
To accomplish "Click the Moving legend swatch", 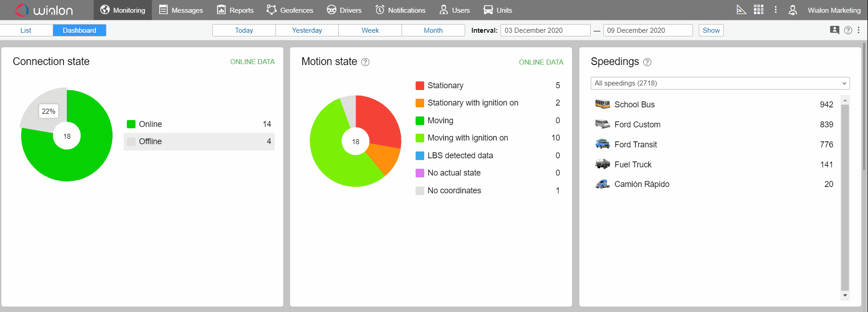I will (420, 121).
